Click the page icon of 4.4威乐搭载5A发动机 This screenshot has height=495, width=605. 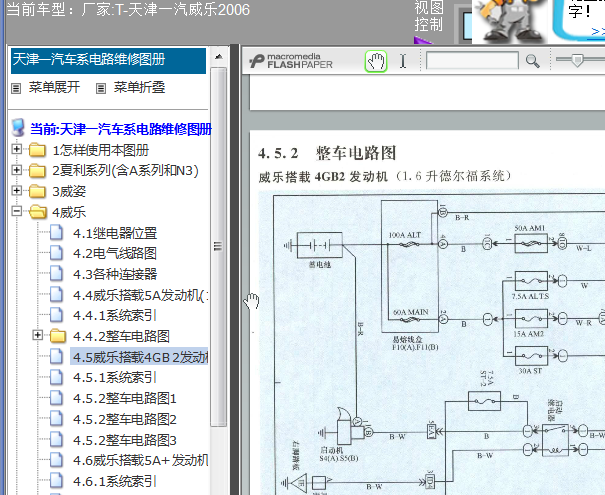point(56,295)
